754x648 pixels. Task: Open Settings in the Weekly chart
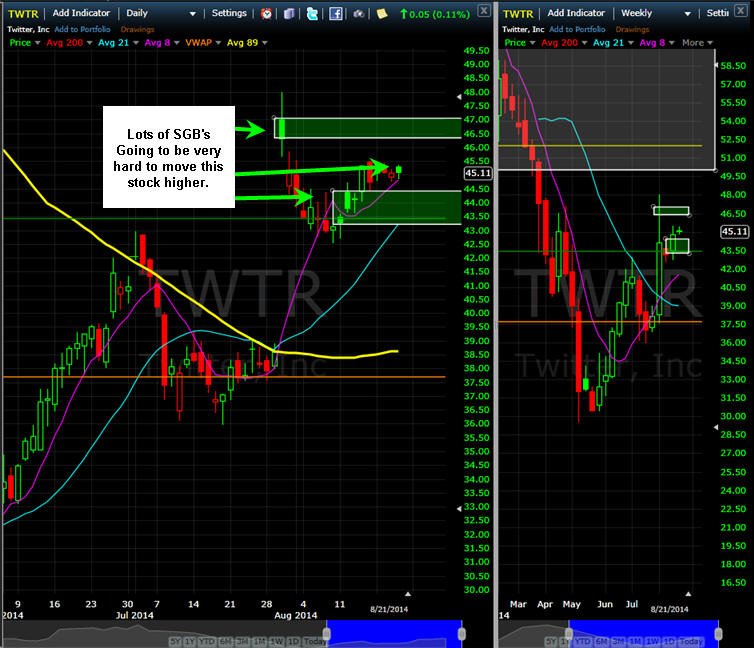(x=717, y=13)
